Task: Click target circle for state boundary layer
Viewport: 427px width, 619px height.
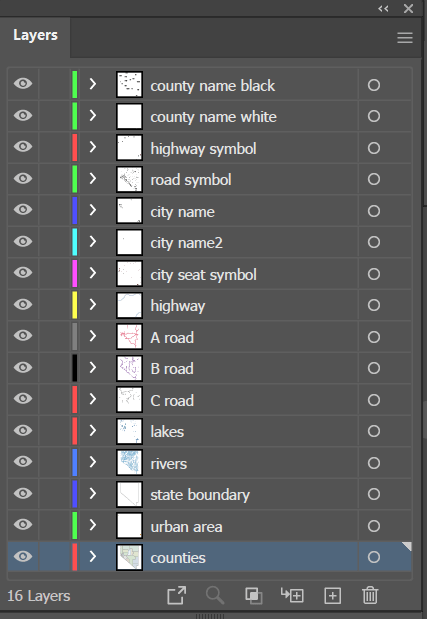Action: tap(374, 494)
